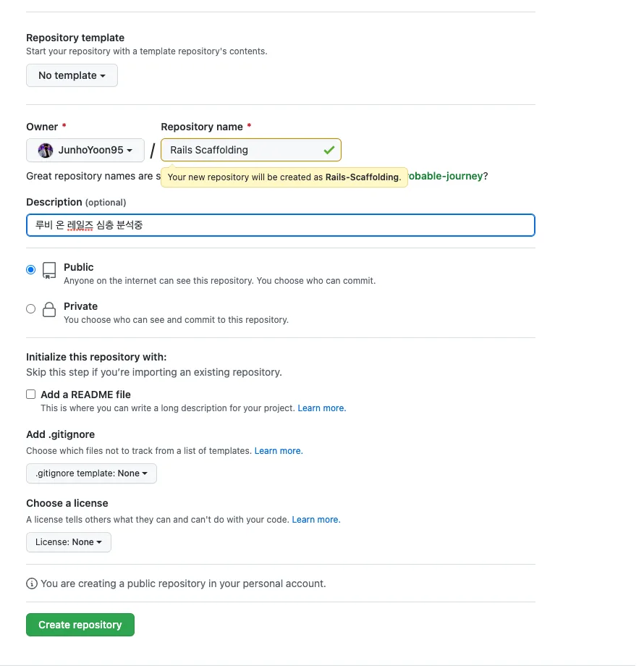Expand the Owner JunhoYoon95 dropdown
Image resolution: width=644 pixels, height=666 pixels.
85,151
